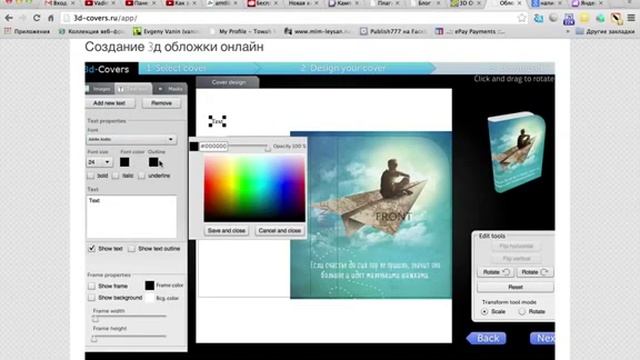This screenshot has height=360, width=640.
Task: Click the Frame height slider handle
Action: pos(94,338)
